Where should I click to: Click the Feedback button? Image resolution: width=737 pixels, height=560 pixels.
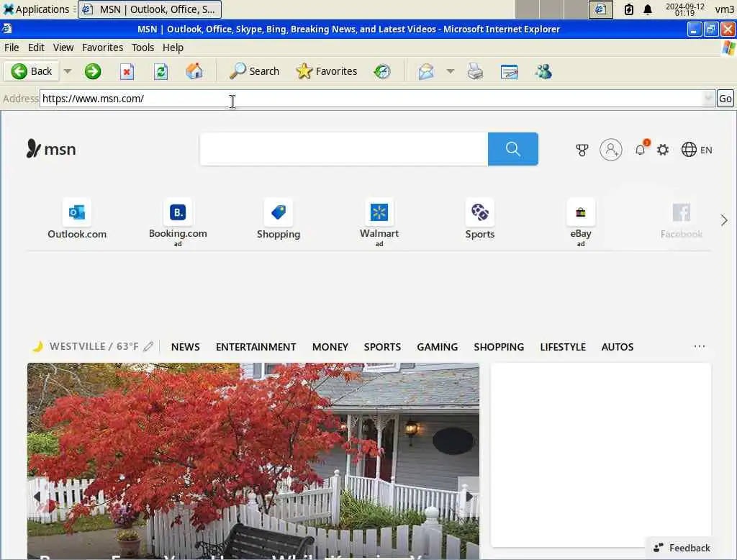point(682,548)
